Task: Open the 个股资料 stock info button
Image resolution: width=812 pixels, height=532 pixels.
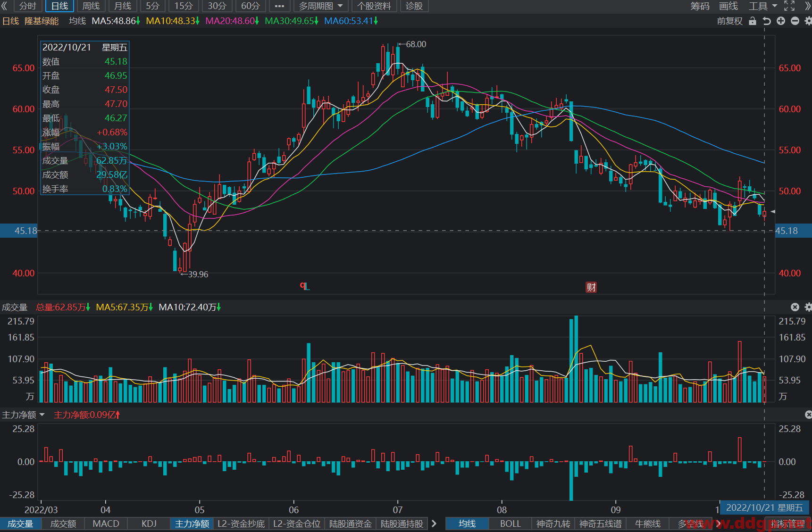Action: pos(374,6)
